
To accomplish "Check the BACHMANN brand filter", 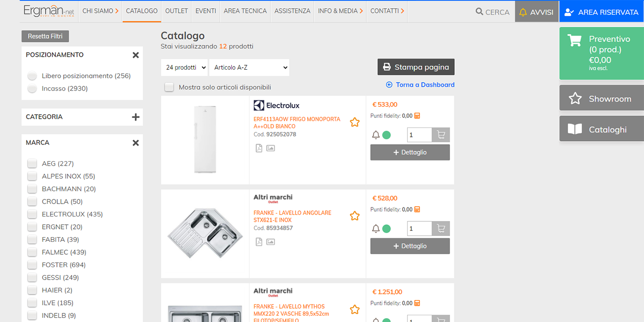I will (x=32, y=189).
